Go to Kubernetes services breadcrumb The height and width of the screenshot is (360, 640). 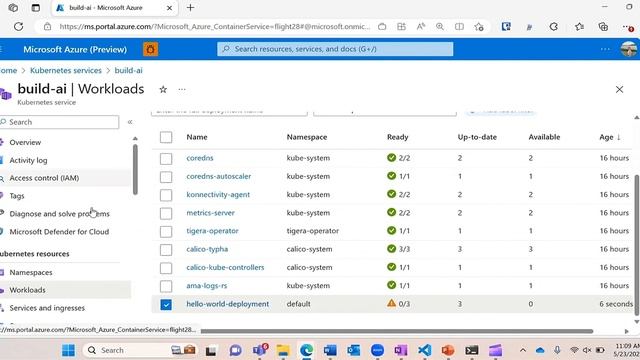coord(66,70)
